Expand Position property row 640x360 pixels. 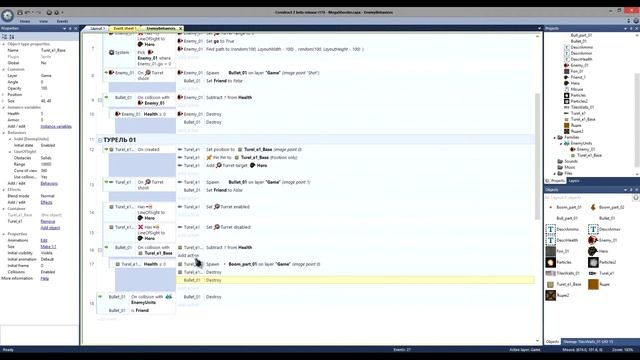(4, 95)
